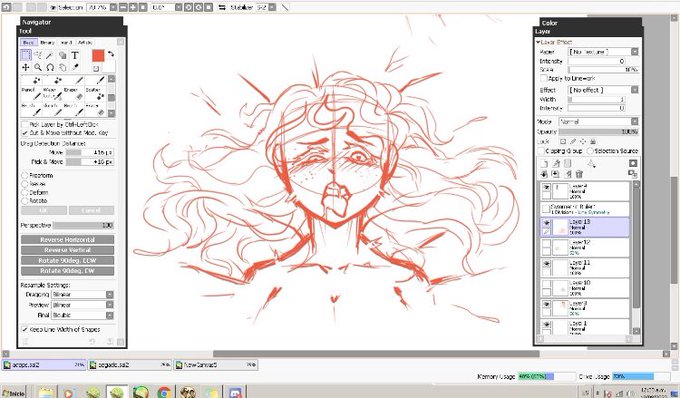Select the Magic Wand tool

click(50, 55)
